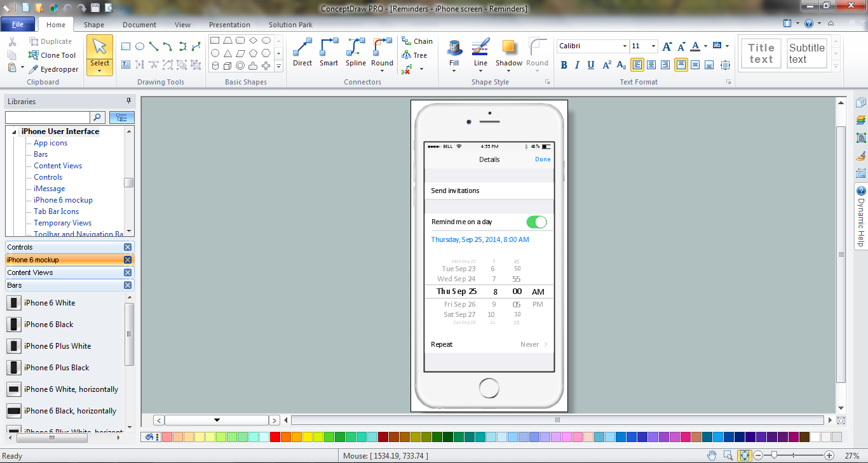Open the iMessage library
This screenshot has width=868, height=463.
click(50, 189)
